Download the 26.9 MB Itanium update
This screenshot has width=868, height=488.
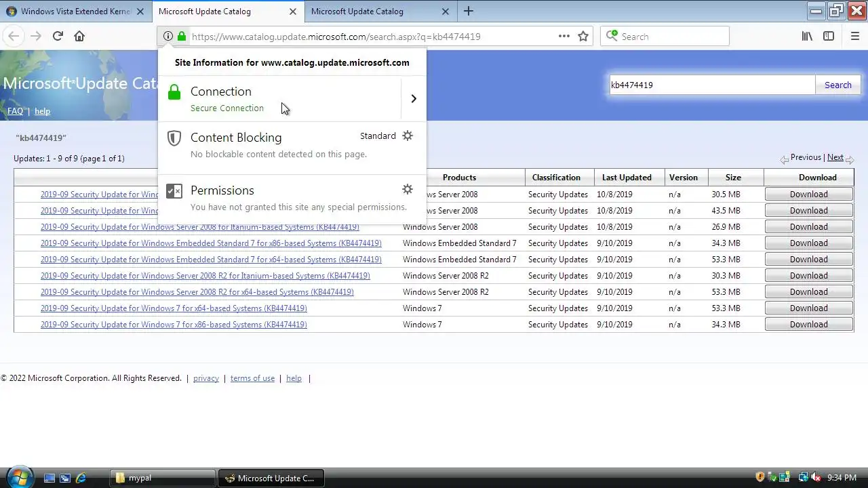coord(808,227)
